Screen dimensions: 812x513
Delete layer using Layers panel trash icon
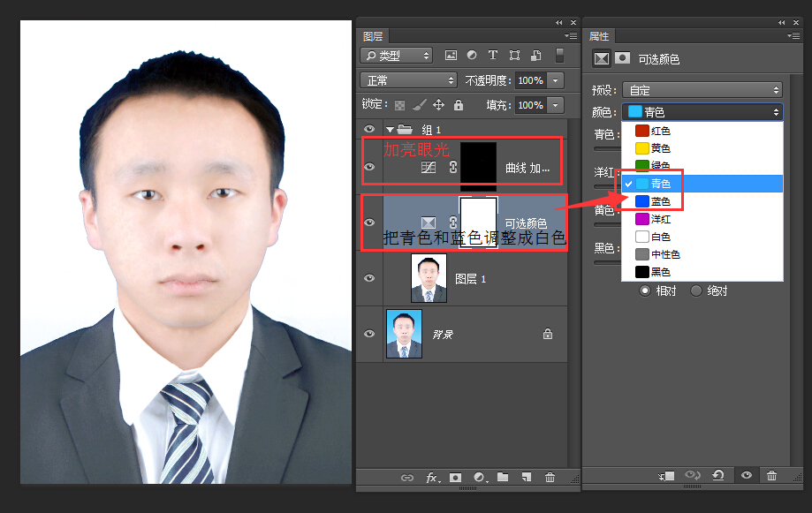550,478
